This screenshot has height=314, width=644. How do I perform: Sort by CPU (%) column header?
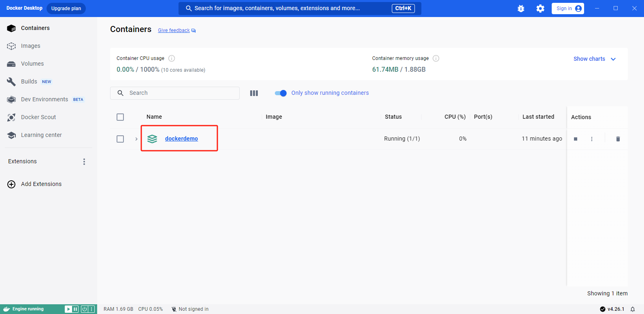tap(455, 117)
